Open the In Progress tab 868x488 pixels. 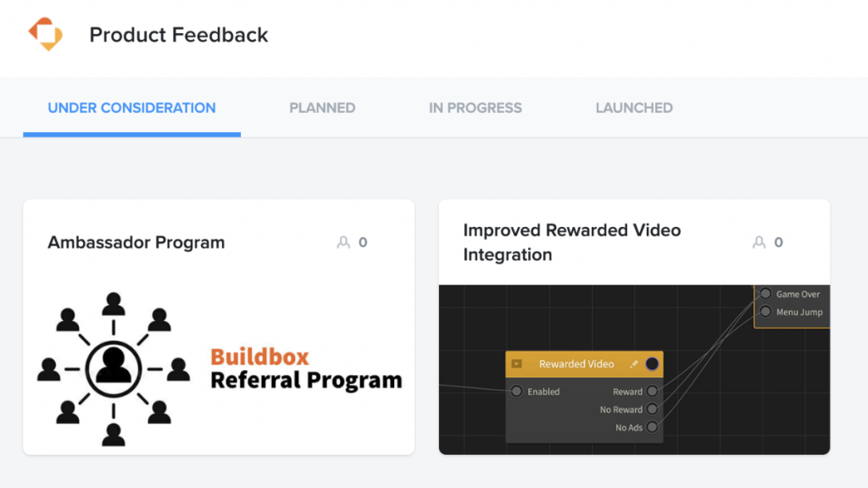coord(476,108)
